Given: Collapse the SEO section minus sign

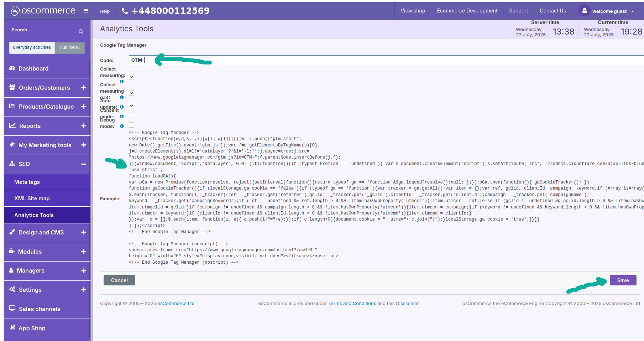Looking at the screenshot, I should coord(84,164).
